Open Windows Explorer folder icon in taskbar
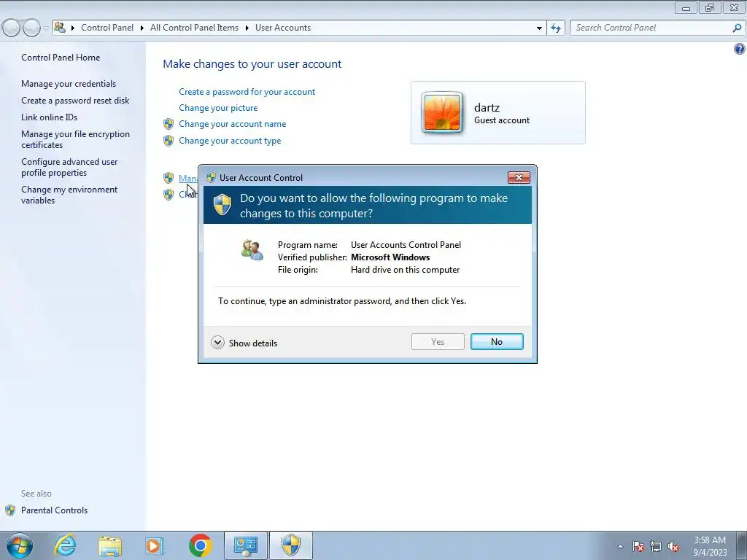This screenshot has height=560, width=747. 111,545
